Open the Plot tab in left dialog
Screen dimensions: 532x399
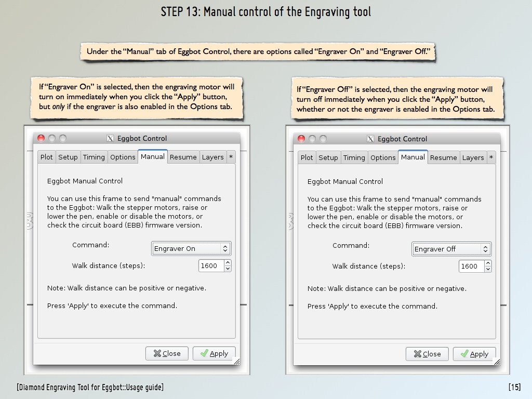47,157
